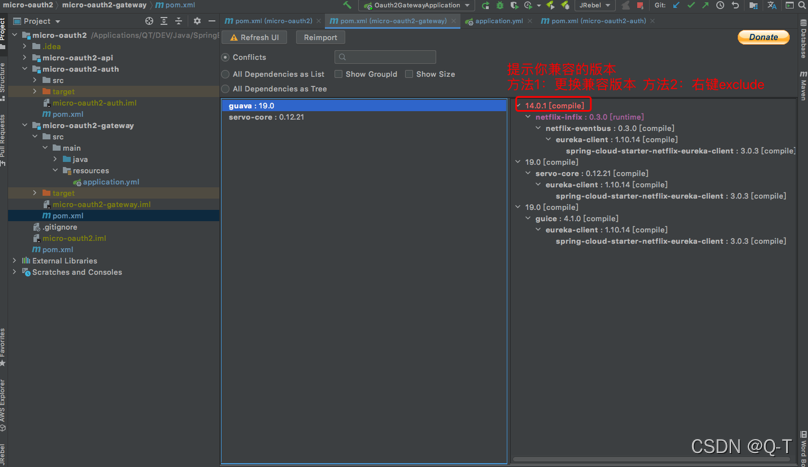This screenshot has width=808, height=467.
Task: Click Git Commit green checkmark
Action: pyautogui.click(x=691, y=5)
